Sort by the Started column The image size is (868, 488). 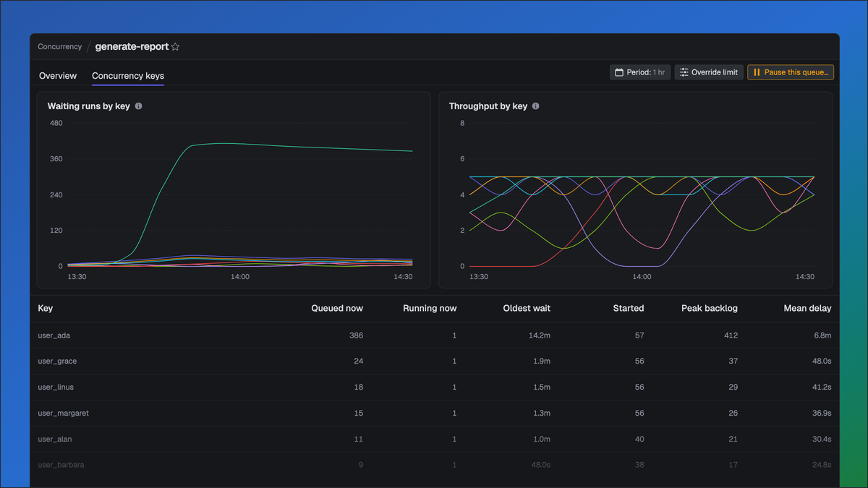point(629,309)
